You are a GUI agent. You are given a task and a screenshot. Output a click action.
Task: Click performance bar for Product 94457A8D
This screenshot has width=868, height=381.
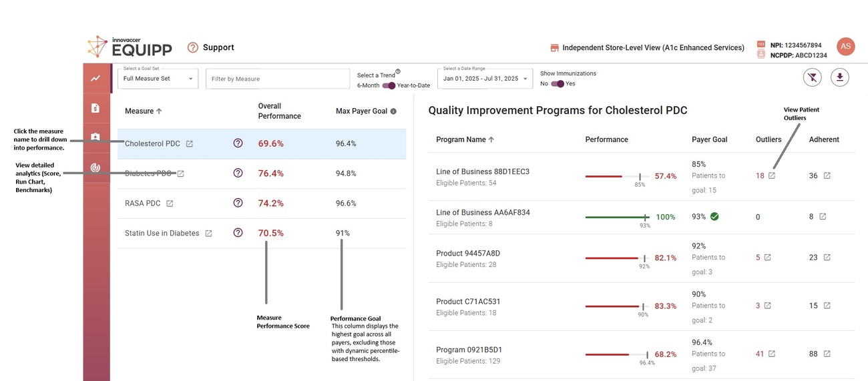click(x=616, y=258)
